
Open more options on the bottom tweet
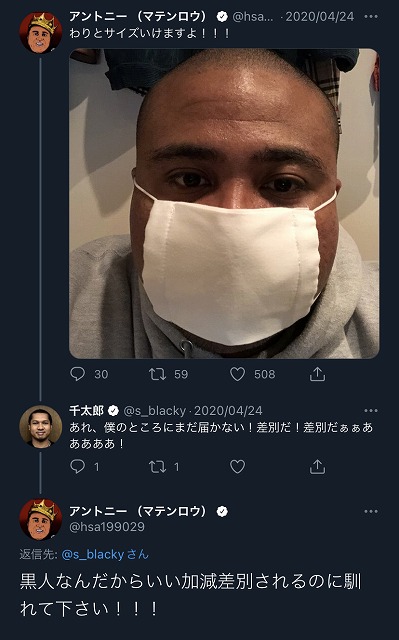tap(371, 511)
